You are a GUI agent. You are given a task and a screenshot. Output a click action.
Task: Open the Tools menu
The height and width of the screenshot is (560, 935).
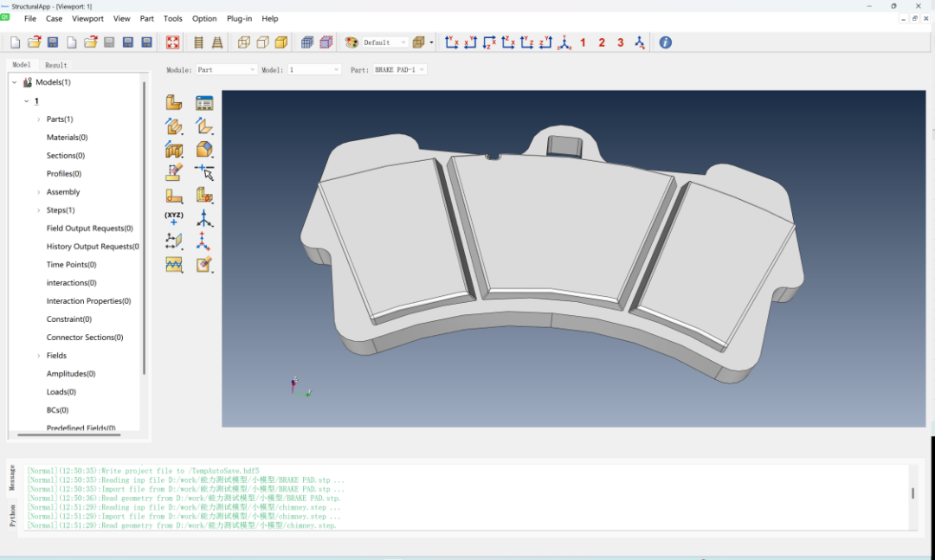coord(173,18)
